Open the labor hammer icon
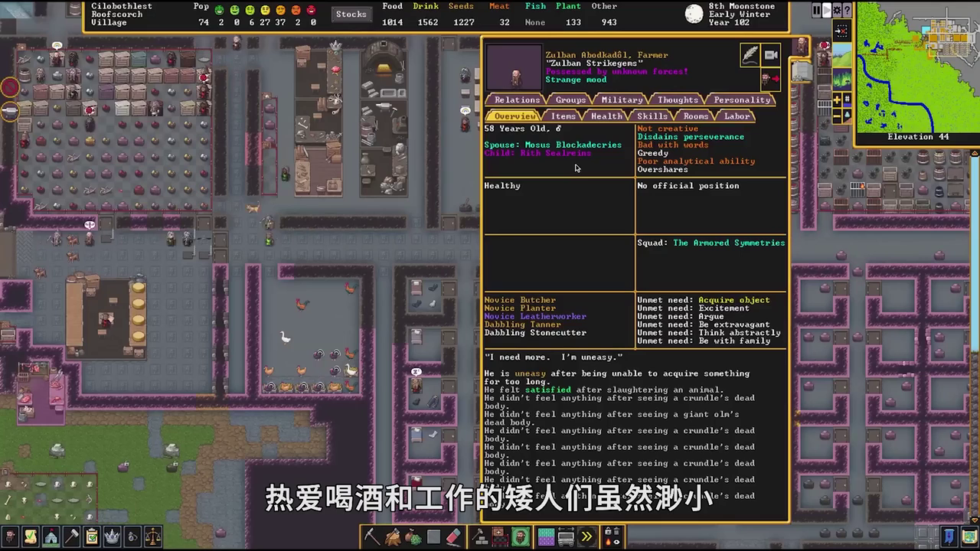 click(71, 536)
